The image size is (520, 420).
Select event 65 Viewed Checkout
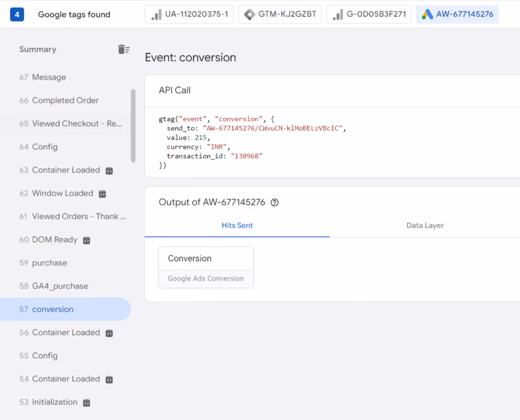pos(65,124)
